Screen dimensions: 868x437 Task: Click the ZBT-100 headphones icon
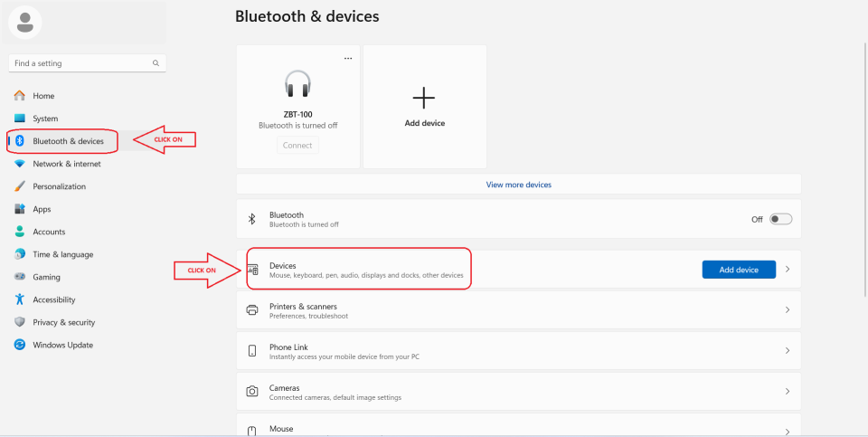click(297, 84)
